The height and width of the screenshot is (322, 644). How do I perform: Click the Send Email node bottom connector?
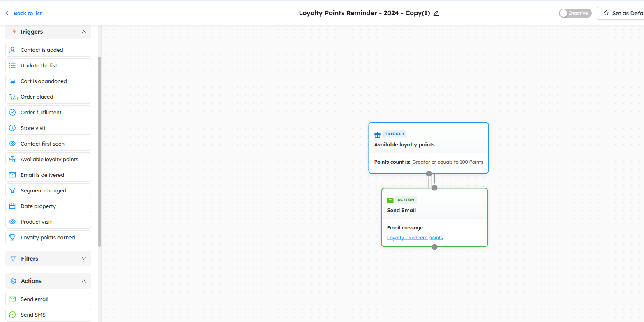pyautogui.click(x=434, y=247)
